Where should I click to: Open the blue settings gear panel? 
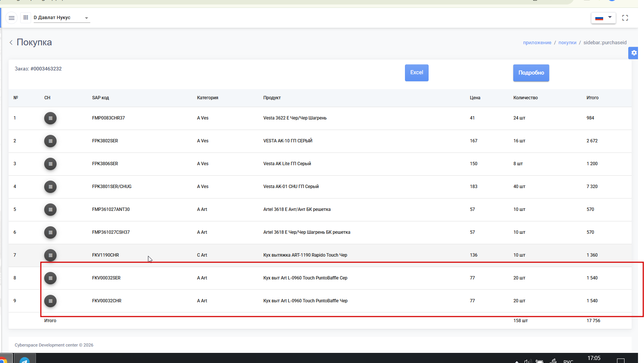click(x=633, y=53)
